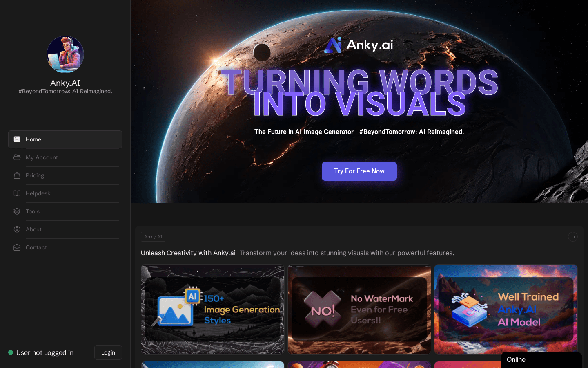Click the green login status dot

(x=11, y=352)
